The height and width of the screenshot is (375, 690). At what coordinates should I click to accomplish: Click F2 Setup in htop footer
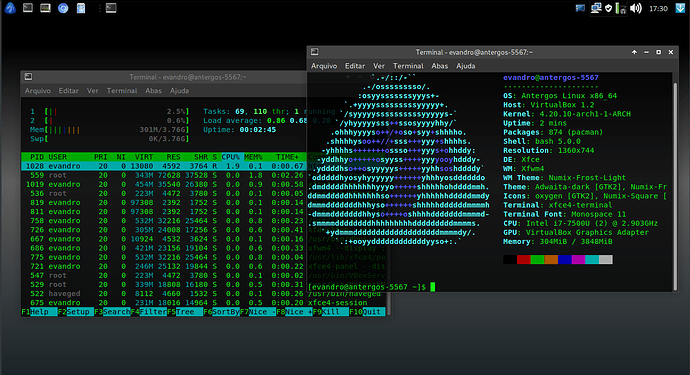[76, 312]
